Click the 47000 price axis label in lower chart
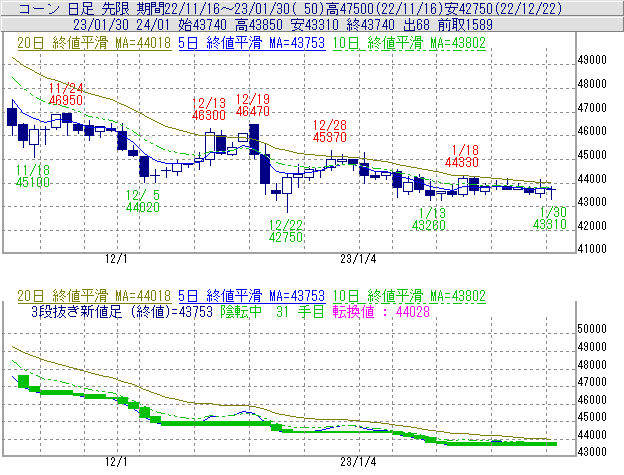This screenshot has height=475, width=624. point(592,382)
